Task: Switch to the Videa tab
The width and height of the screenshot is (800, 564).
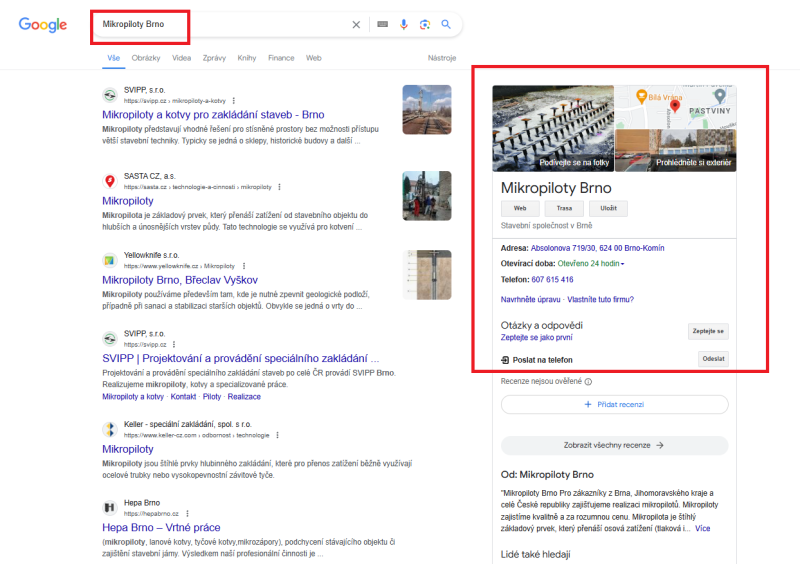Action: pyautogui.click(x=182, y=58)
